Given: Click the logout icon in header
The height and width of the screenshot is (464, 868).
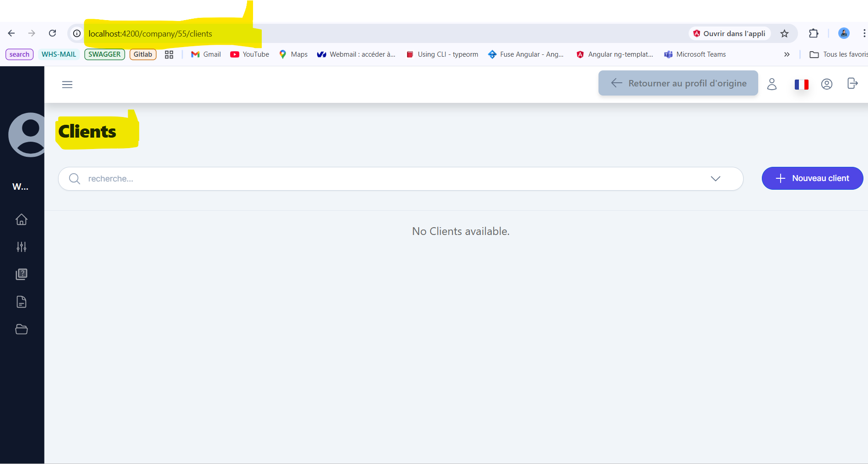Looking at the screenshot, I should click(x=852, y=84).
